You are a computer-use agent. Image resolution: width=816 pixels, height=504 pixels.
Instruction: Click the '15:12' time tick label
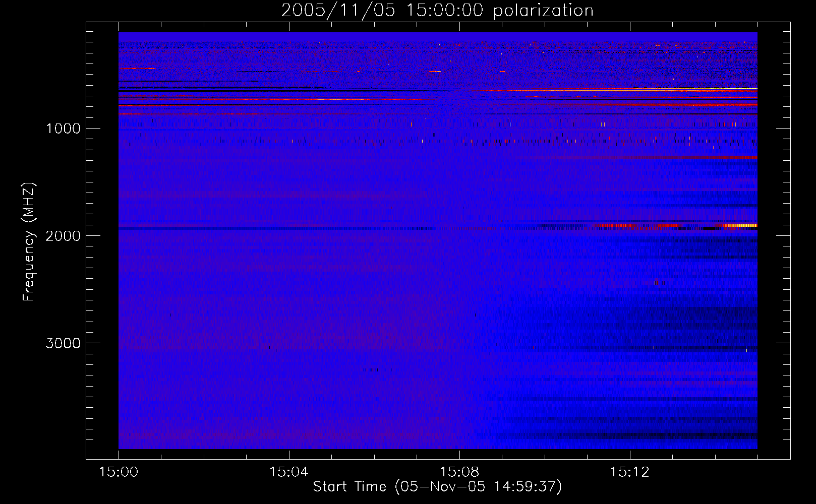point(629,472)
